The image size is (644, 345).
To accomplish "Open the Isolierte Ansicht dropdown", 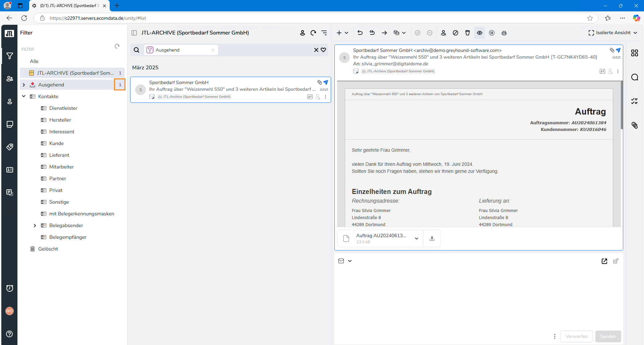I will coord(612,33).
